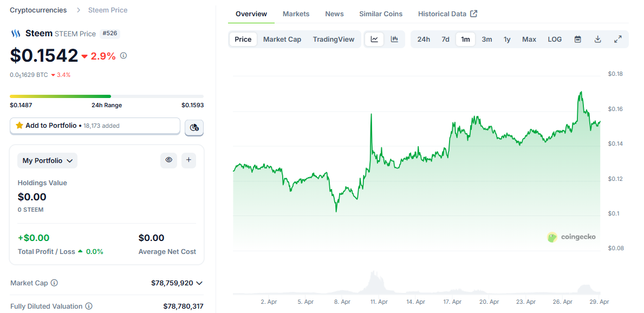This screenshot has height=313, width=644.
Task: Open the Similar Coins tab
Action: [381, 14]
